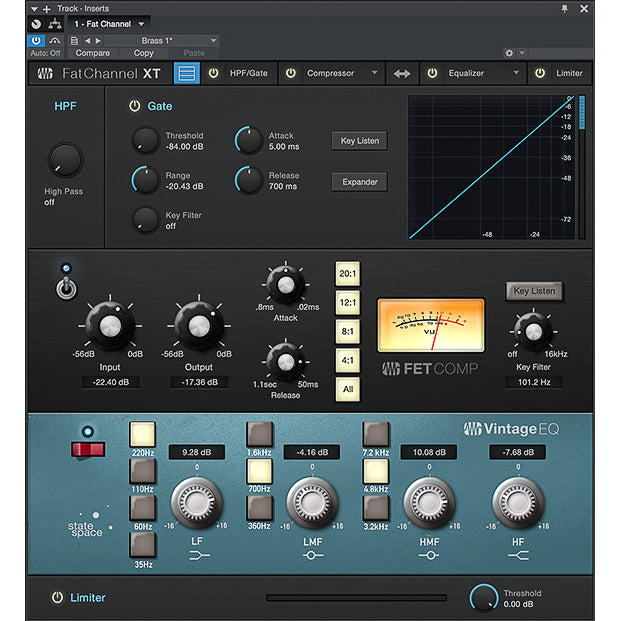Switch the gate to Expander mode
Image resolution: width=621 pixels, height=621 pixels.
[x=360, y=182]
